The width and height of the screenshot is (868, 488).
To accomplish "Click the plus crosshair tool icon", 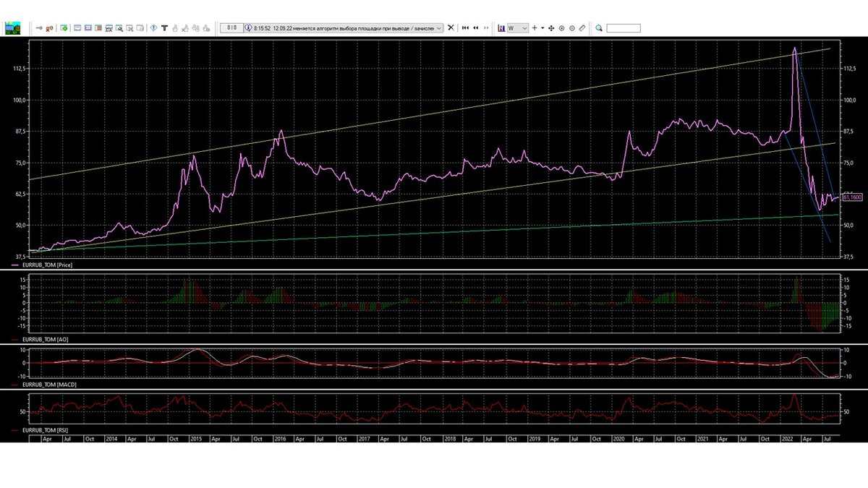I will click(535, 27).
